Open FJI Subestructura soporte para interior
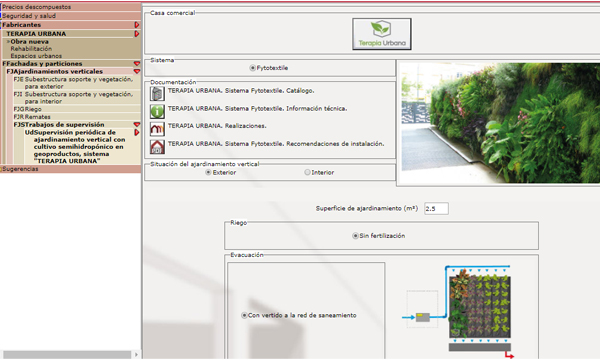Screen dimensions: 600x360 click(x=73, y=98)
